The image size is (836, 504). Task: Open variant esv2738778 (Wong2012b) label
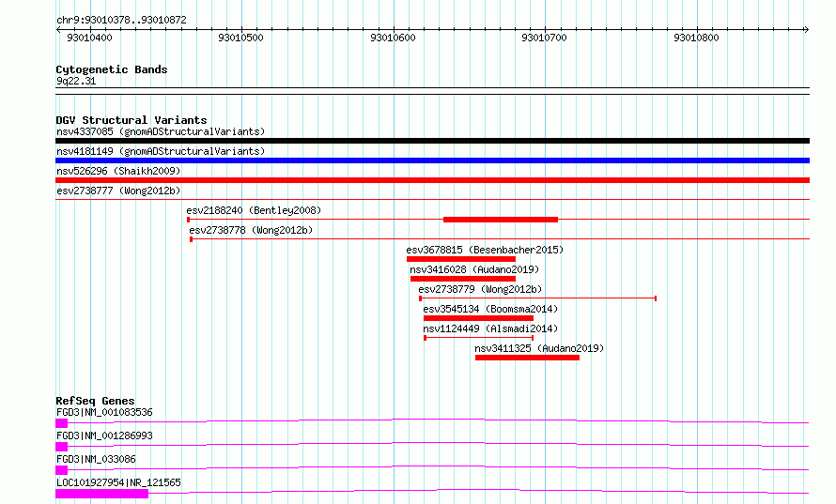coord(251,230)
